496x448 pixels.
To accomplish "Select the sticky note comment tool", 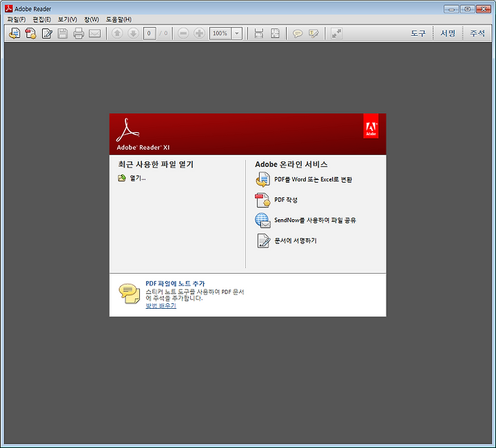I will pyautogui.click(x=298, y=33).
